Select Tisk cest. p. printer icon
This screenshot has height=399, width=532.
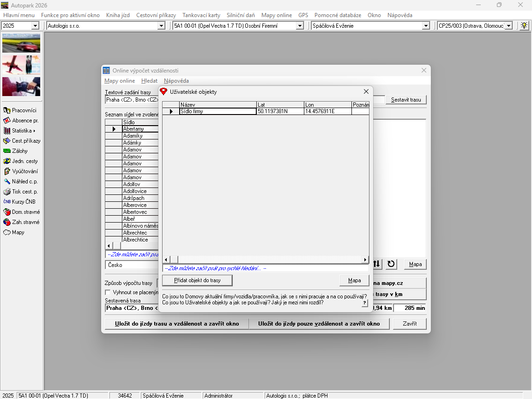(7, 192)
